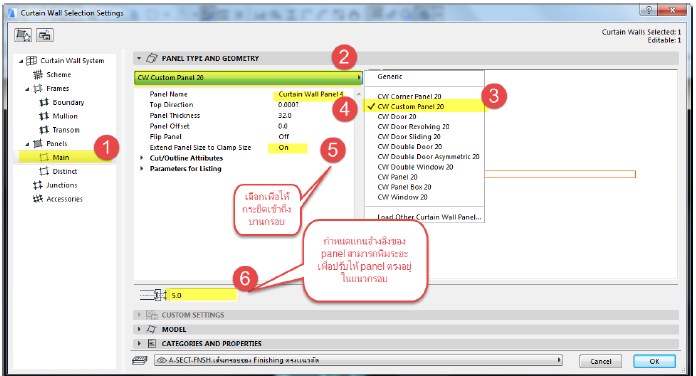This screenshot has height=376, width=696.
Task: Open the CW Custom Panel 20 dropdown
Action: click(248, 77)
